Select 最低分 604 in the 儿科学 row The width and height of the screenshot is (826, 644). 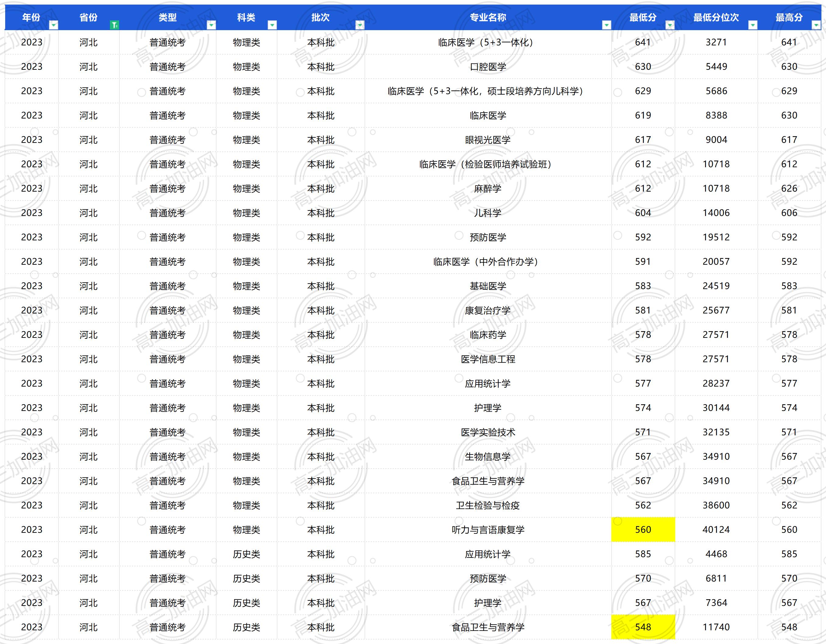pos(643,213)
